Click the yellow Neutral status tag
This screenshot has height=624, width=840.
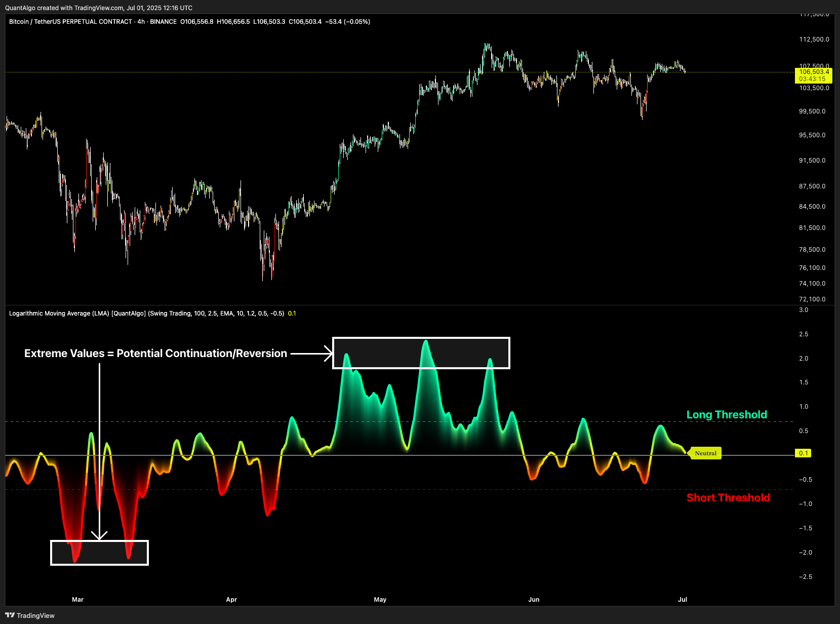point(705,453)
